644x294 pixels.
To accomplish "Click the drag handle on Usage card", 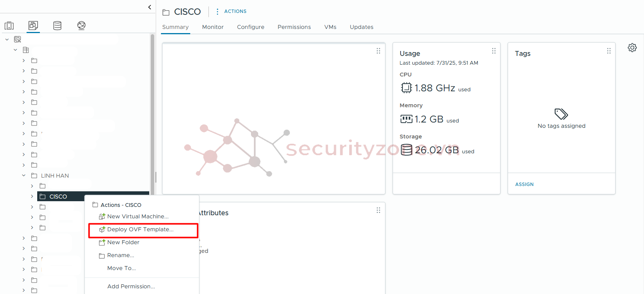I will click(x=494, y=51).
